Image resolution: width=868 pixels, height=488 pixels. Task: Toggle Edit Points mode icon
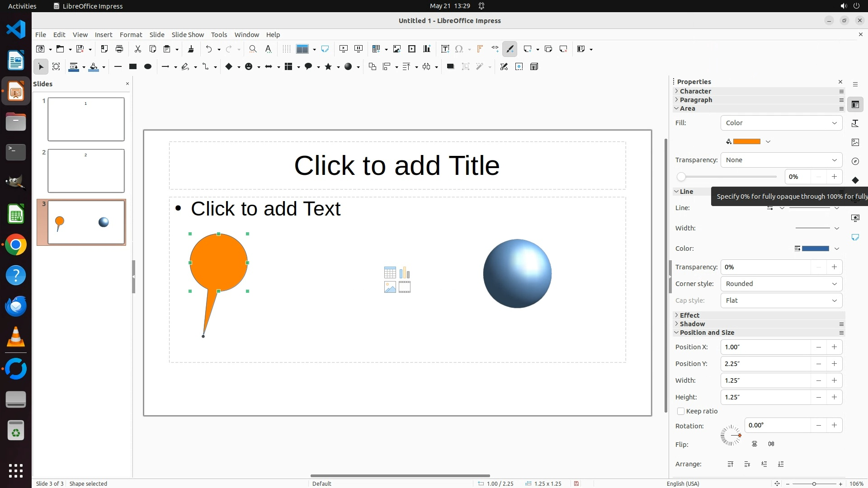[x=504, y=66]
